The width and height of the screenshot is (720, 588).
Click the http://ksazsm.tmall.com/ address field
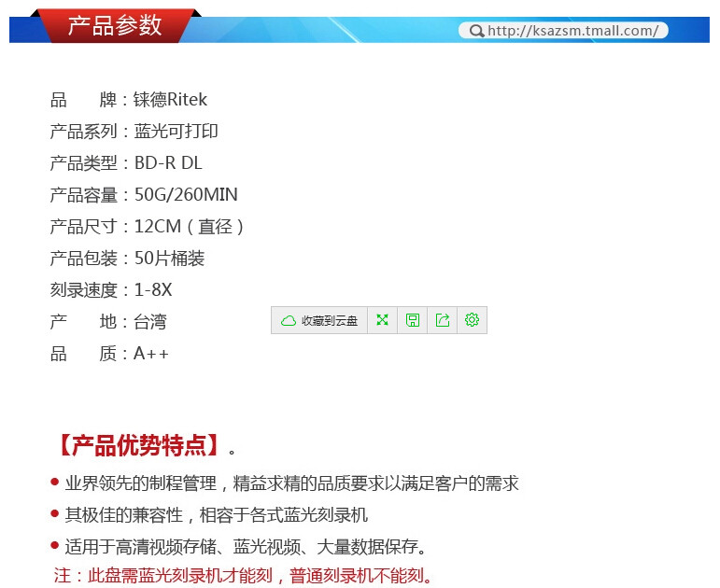click(563, 31)
